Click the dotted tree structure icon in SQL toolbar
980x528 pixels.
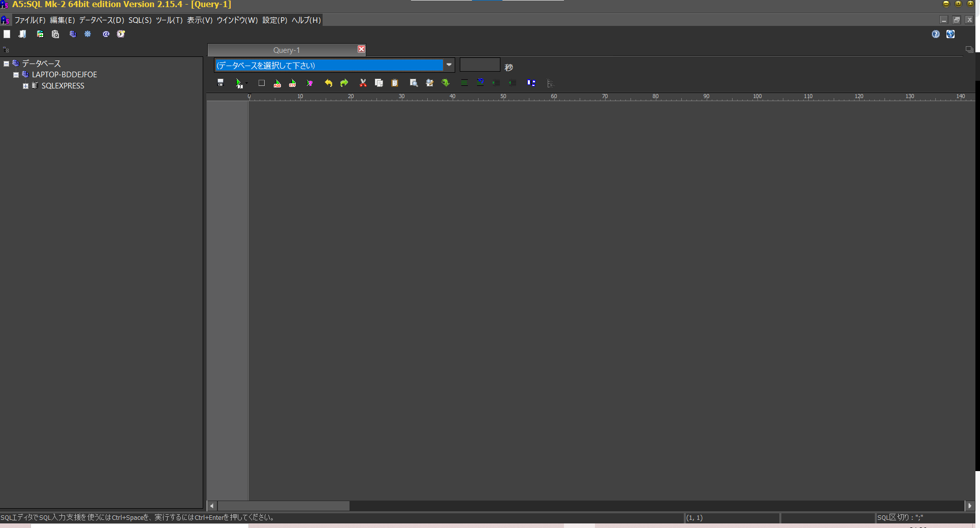click(x=550, y=83)
